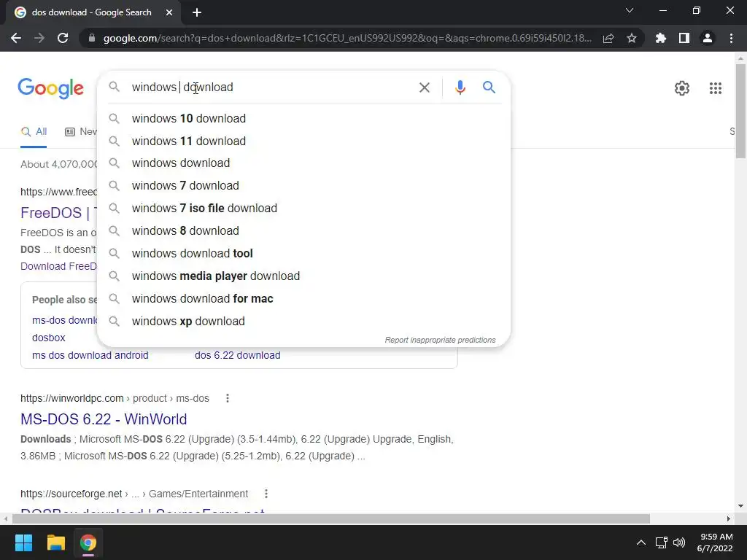This screenshot has width=747, height=560.
Task: Choose suggestion 'windows xp download'
Action: pos(303,322)
